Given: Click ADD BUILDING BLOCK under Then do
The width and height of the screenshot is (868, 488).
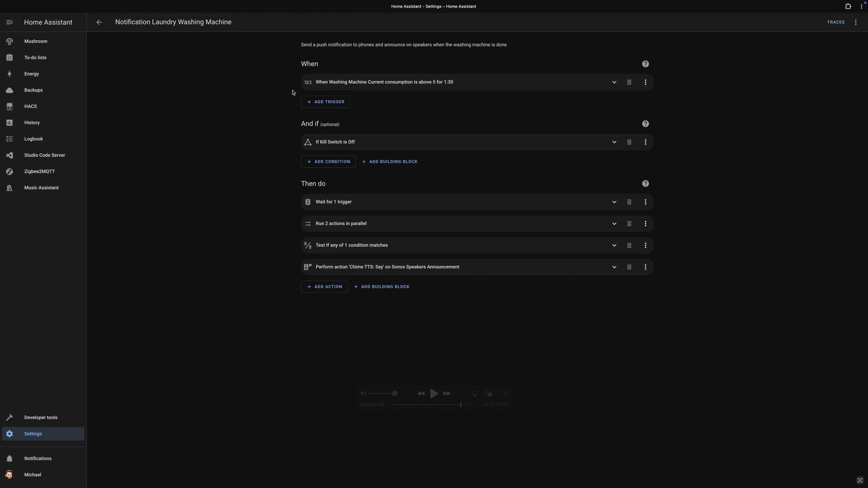Looking at the screenshot, I should (x=381, y=287).
